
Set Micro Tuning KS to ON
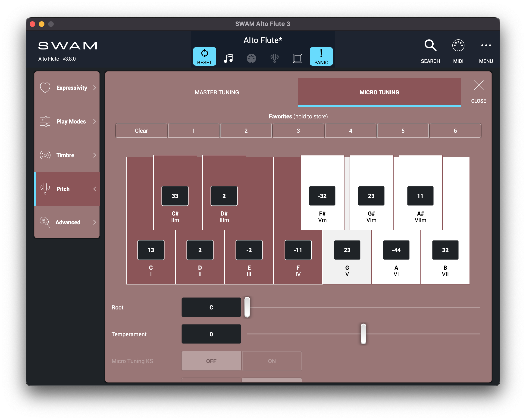[272, 361]
